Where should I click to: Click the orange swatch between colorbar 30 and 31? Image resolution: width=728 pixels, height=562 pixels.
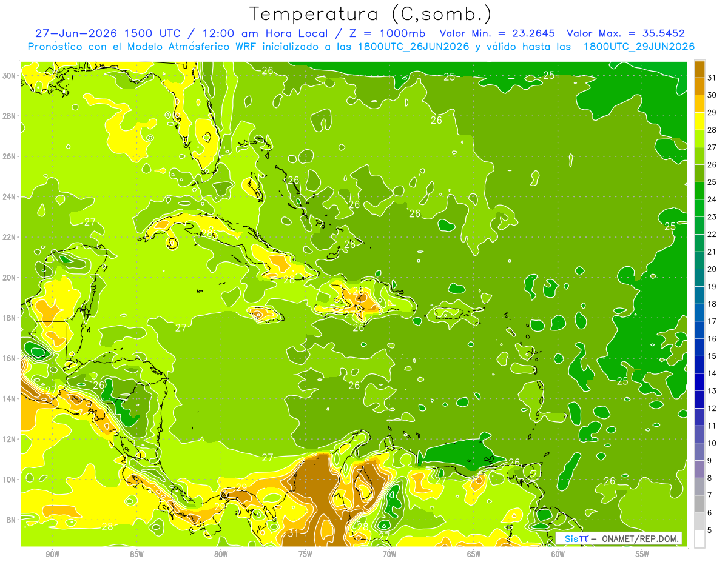(699, 86)
